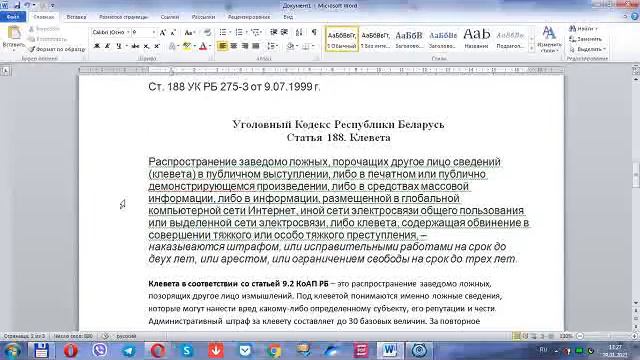Click the zoom slider in status bar
Viewport: 640px width, 360px height.
606,336
